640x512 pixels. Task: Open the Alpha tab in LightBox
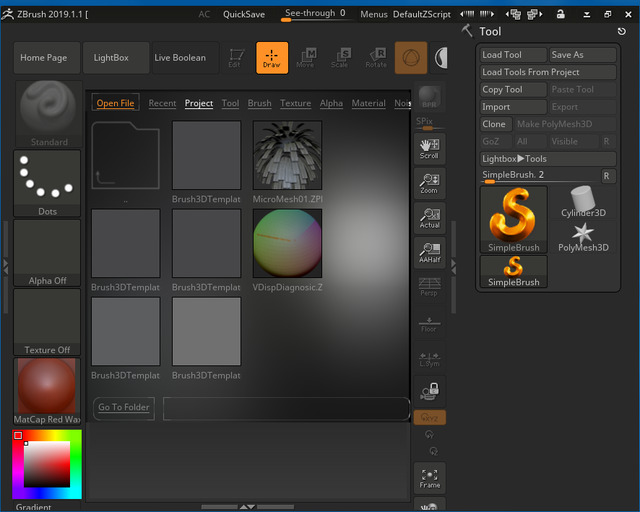point(331,103)
